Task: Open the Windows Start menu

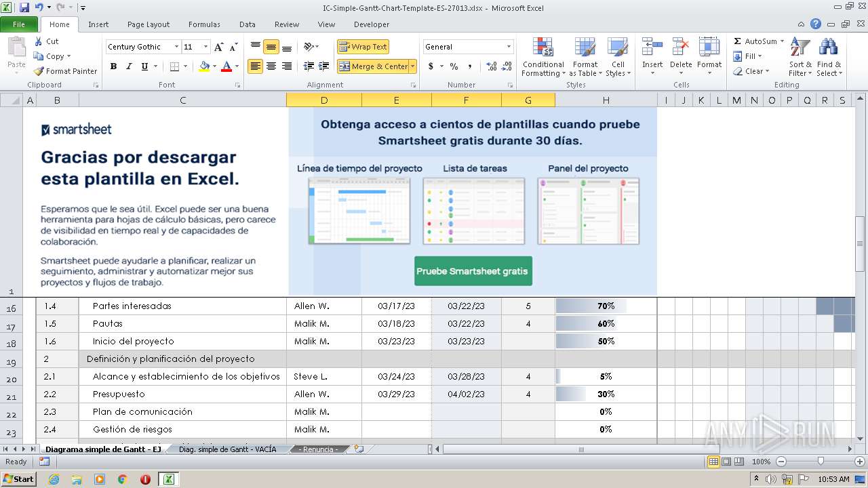Action: pos(18,479)
